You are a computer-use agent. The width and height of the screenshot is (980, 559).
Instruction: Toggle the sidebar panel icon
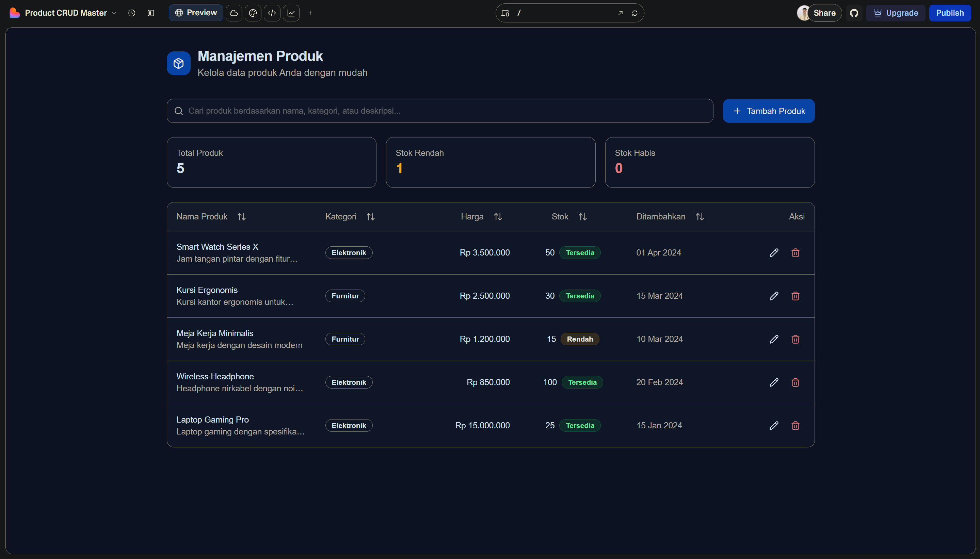151,13
